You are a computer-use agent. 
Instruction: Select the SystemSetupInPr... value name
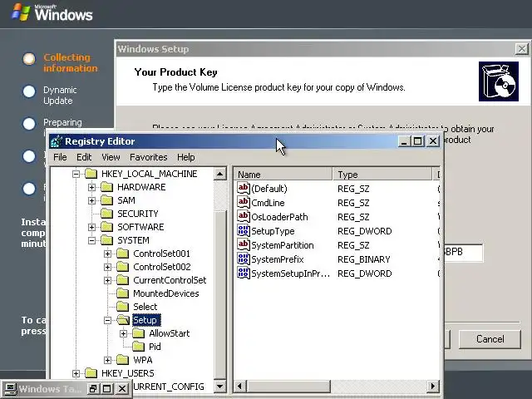pos(290,273)
